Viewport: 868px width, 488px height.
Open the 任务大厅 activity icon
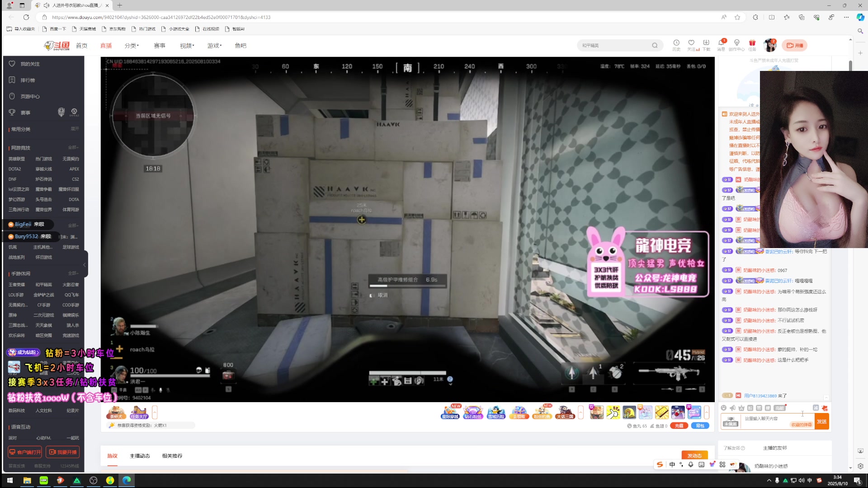coord(139,412)
